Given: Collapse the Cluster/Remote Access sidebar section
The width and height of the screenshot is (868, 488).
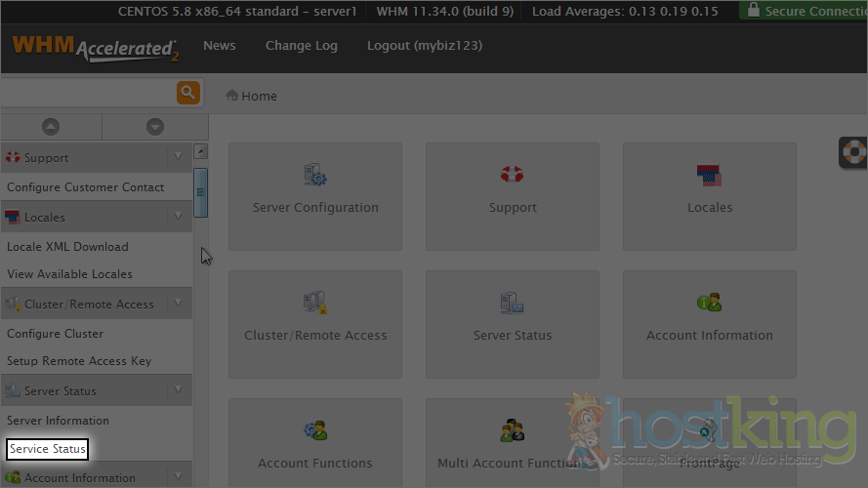Looking at the screenshot, I should click(178, 304).
